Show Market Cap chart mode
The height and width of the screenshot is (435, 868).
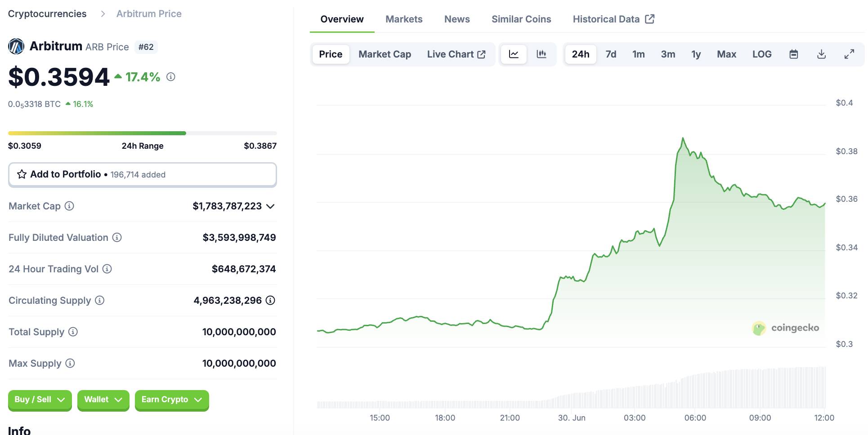(x=385, y=54)
